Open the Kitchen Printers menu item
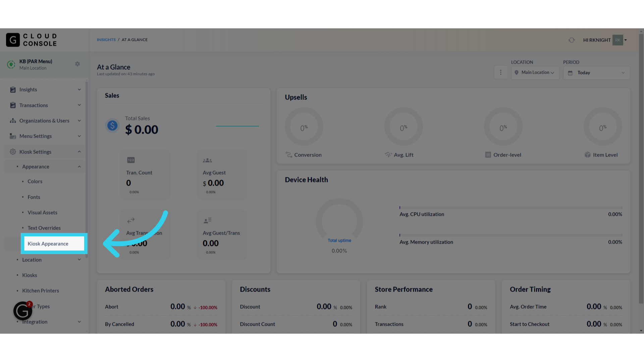The height and width of the screenshot is (362, 644). pyautogui.click(x=41, y=291)
